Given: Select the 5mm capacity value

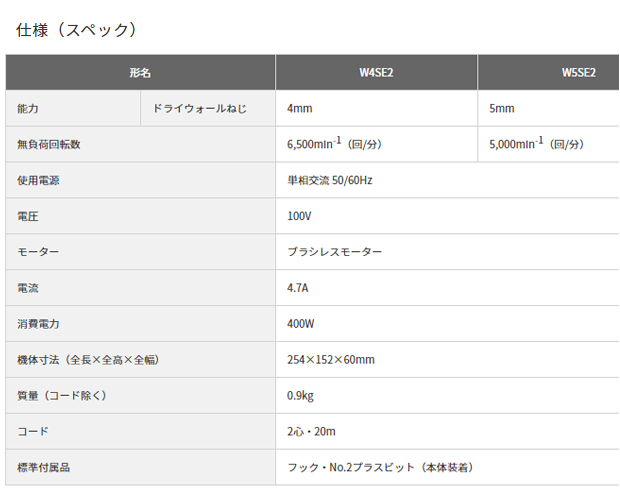Looking at the screenshot, I should tap(502, 108).
